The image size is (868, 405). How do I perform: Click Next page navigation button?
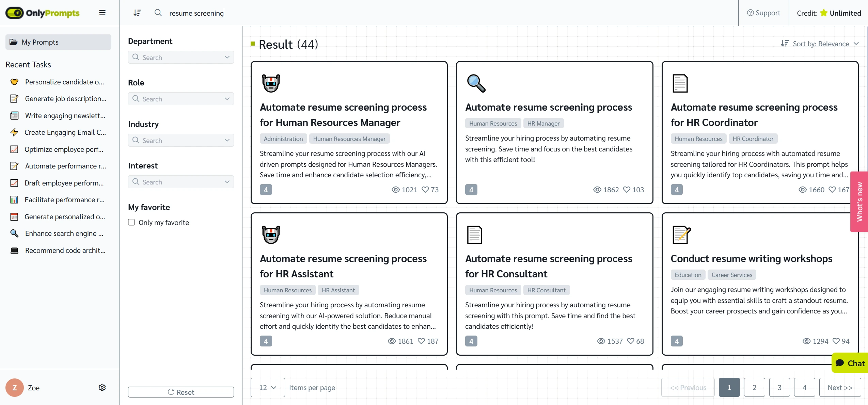pos(840,387)
